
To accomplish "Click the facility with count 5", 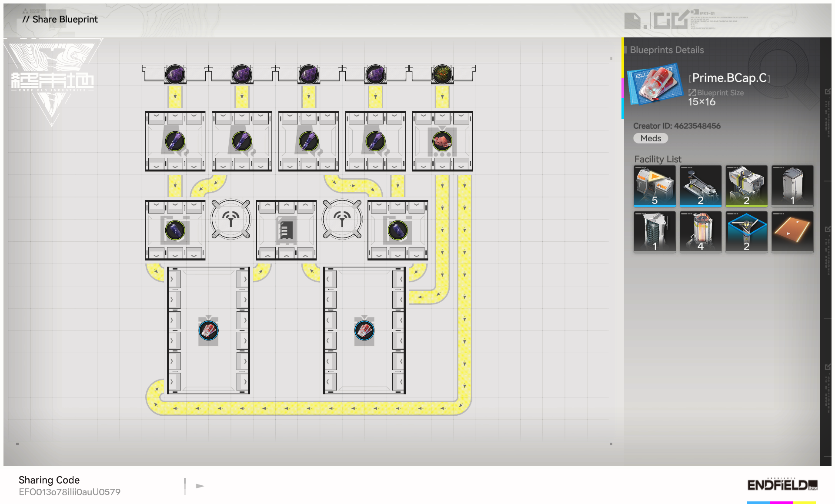I will tap(655, 186).
